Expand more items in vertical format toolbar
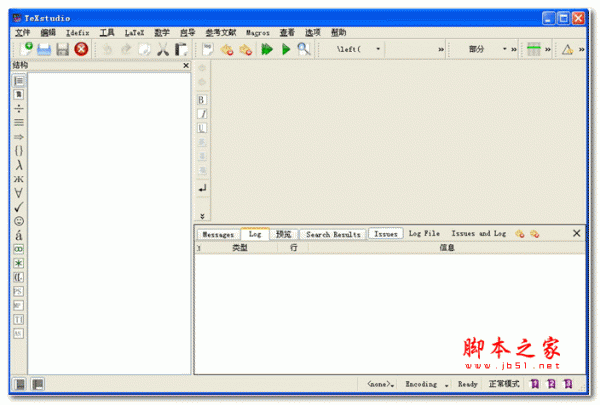The height and width of the screenshot is (405, 600). tap(202, 216)
